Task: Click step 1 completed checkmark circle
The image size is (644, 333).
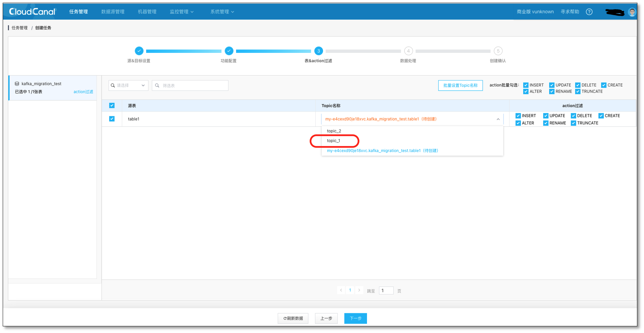Action: click(139, 51)
